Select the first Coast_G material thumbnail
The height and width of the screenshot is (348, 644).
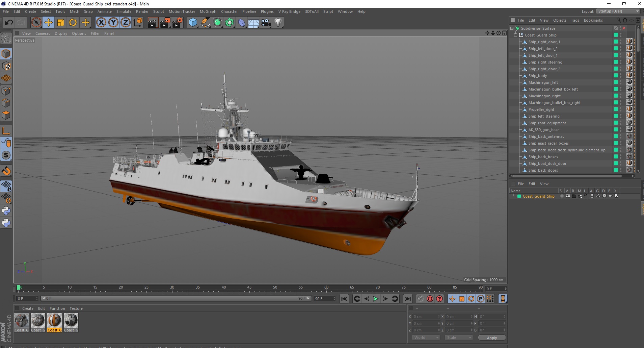(x=21, y=323)
